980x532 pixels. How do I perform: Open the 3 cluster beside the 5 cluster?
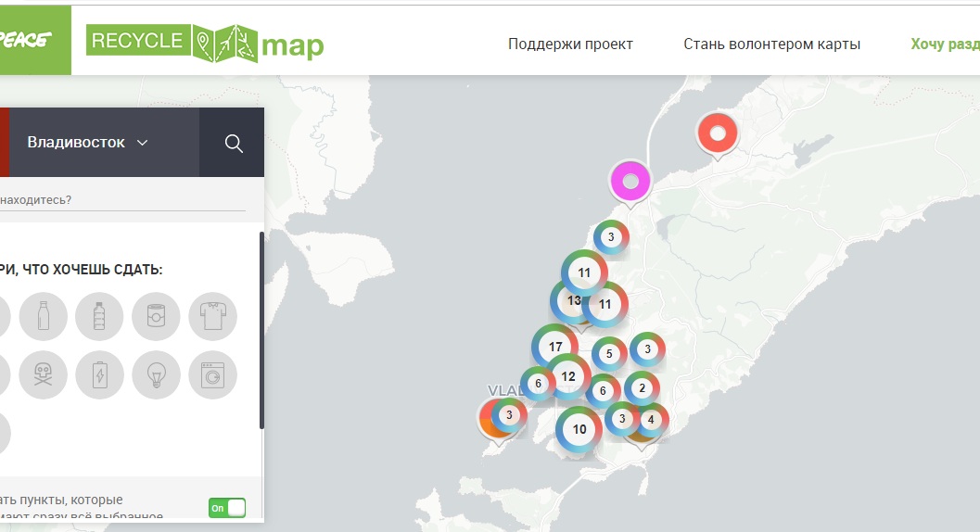click(x=647, y=349)
